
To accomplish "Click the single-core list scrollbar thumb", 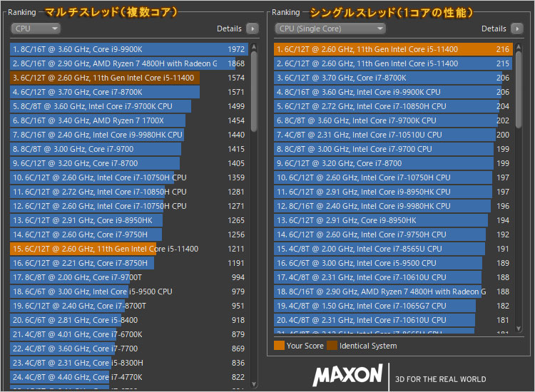I will click(519, 89).
